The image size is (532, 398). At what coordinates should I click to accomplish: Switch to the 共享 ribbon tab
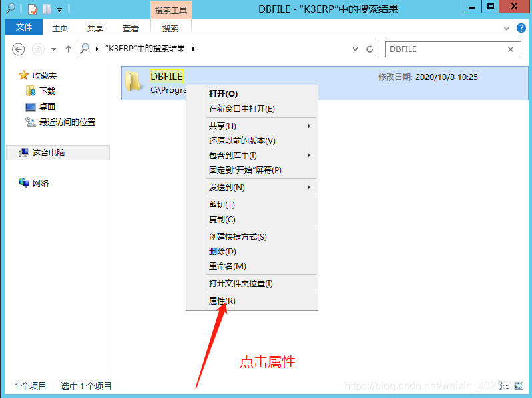[x=95, y=28]
